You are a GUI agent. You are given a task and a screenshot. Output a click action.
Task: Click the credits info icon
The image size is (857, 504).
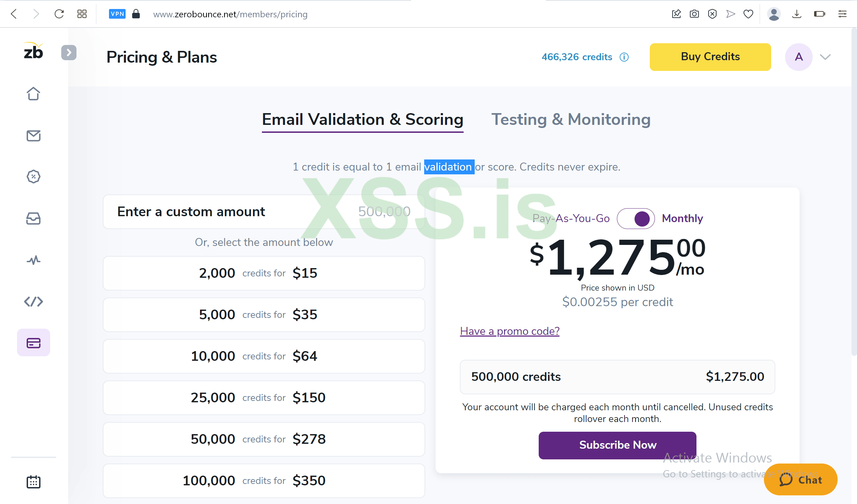624,57
